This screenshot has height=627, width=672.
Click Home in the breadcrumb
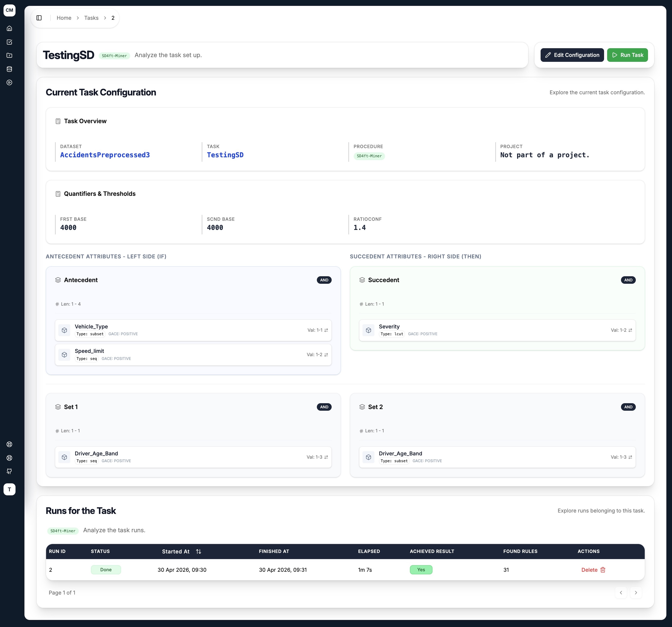tap(64, 18)
